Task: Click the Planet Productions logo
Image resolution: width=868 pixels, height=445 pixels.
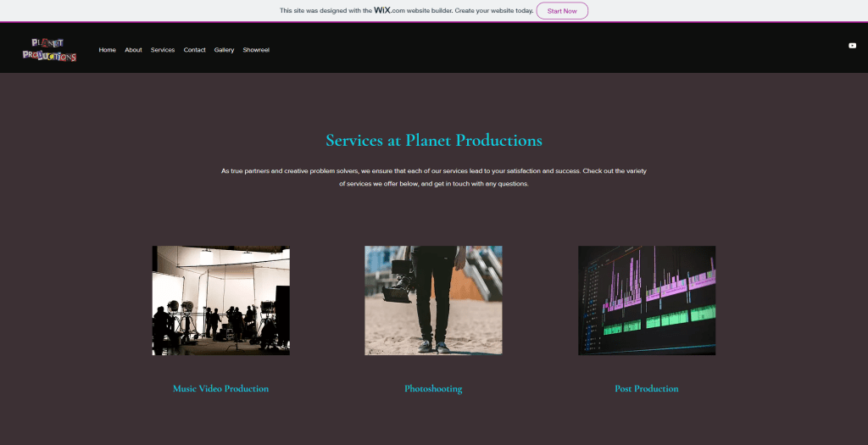Action: click(x=49, y=50)
